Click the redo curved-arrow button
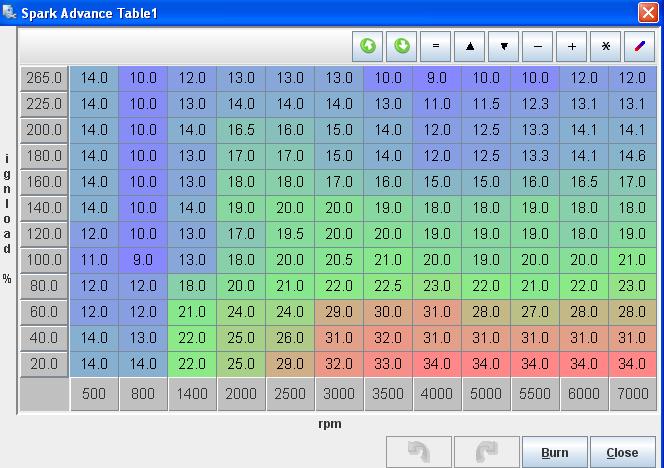Screen dimensions: 664x468 (487, 452)
